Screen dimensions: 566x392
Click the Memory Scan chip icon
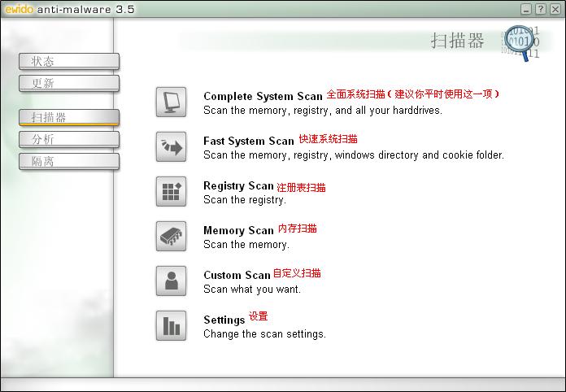tap(171, 237)
